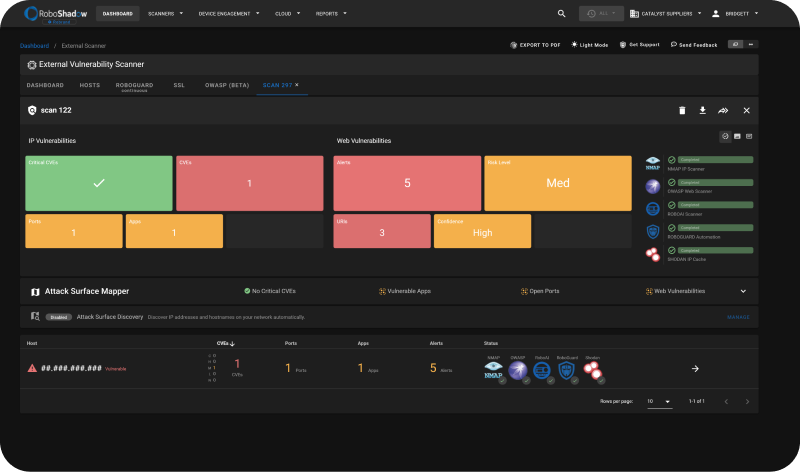Screen dimensions: 800x472
Task: Toggle Vulnerable Apps filter
Action: [x=405, y=291]
